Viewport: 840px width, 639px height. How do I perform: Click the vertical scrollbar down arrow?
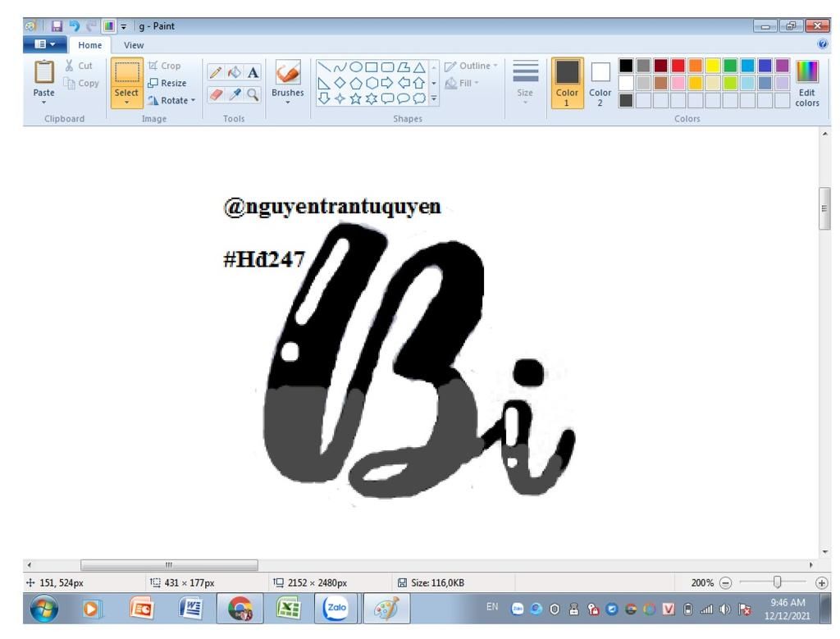[824, 552]
